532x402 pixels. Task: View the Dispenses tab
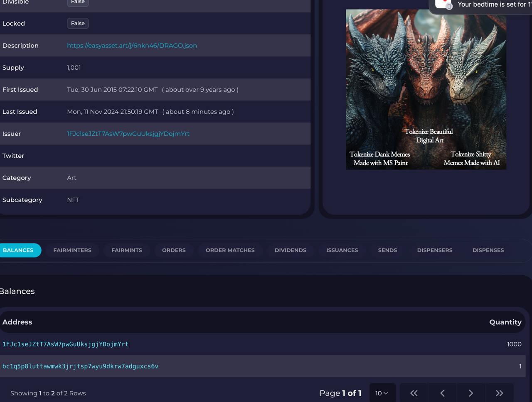point(488,250)
